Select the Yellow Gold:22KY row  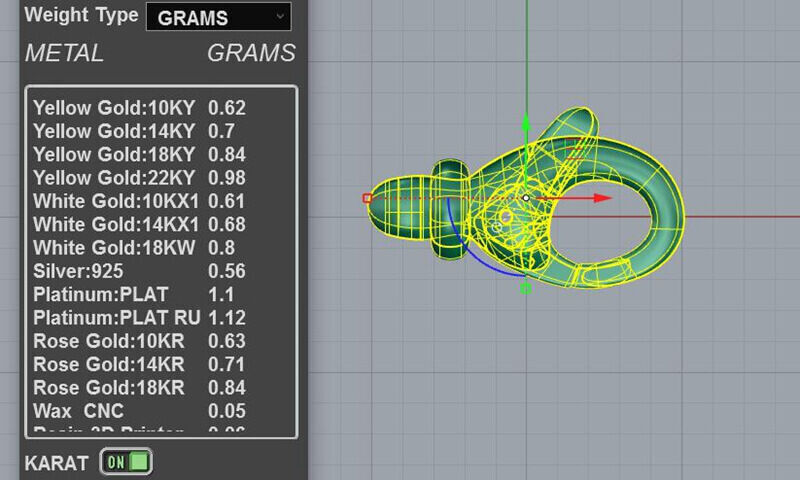click(x=139, y=178)
